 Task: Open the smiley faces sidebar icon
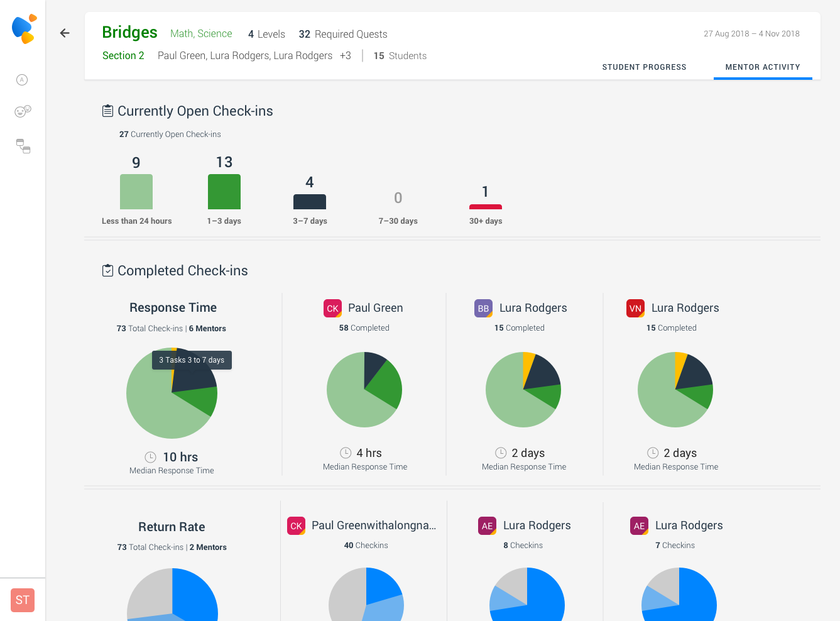[x=23, y=111]
